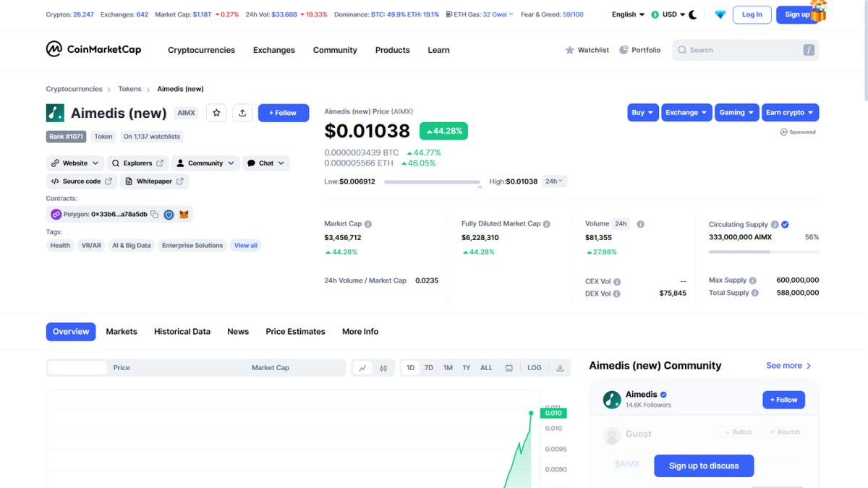
Task: Click the share icon beside AIMX
Action: click(x=242, y=113)
